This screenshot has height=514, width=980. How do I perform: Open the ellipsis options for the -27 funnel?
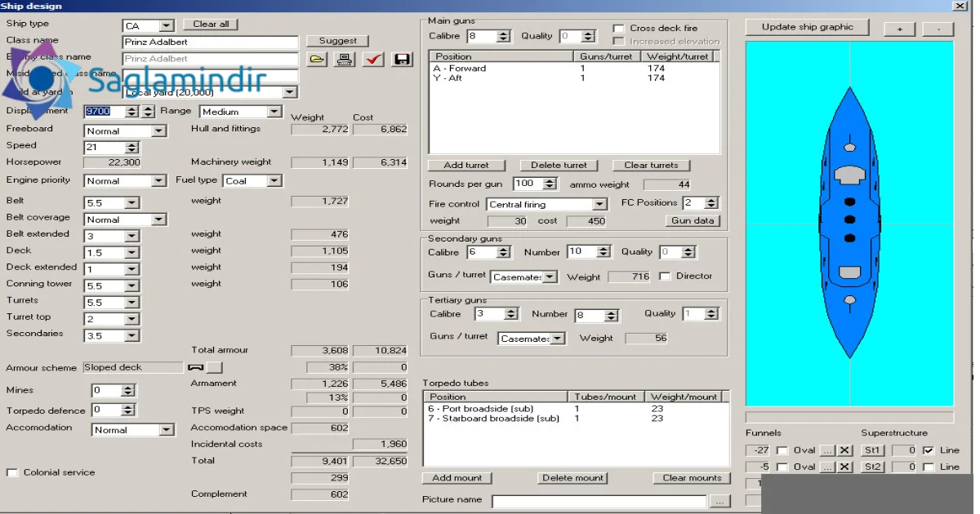[x=828, y=450]
